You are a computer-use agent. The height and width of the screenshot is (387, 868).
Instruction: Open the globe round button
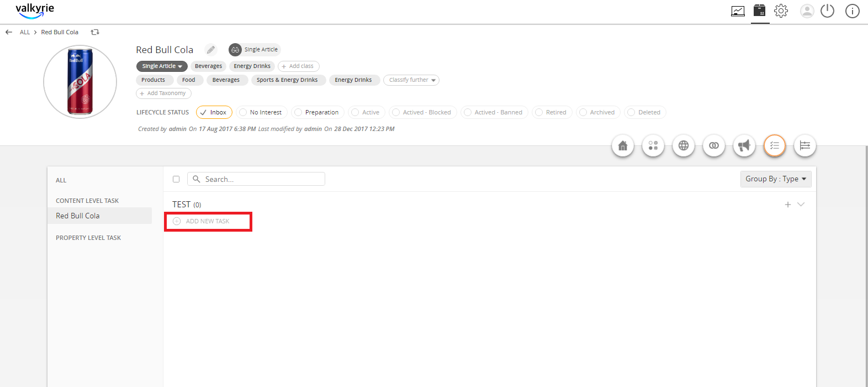pos(684,145)
